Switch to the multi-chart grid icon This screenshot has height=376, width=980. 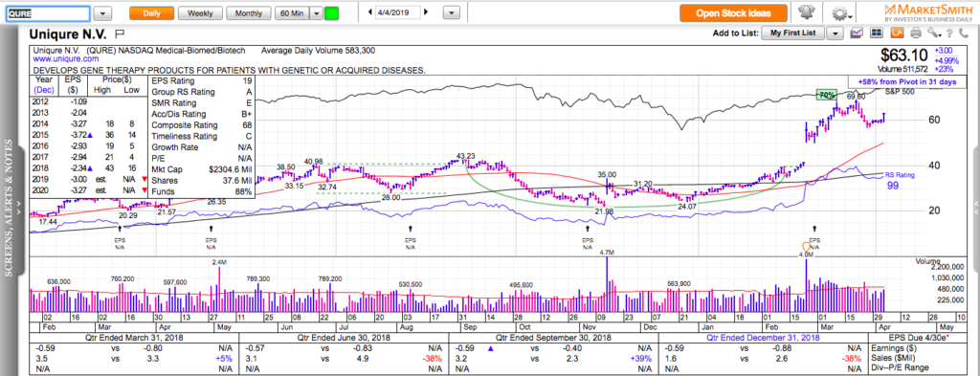[x=878, y=33]
